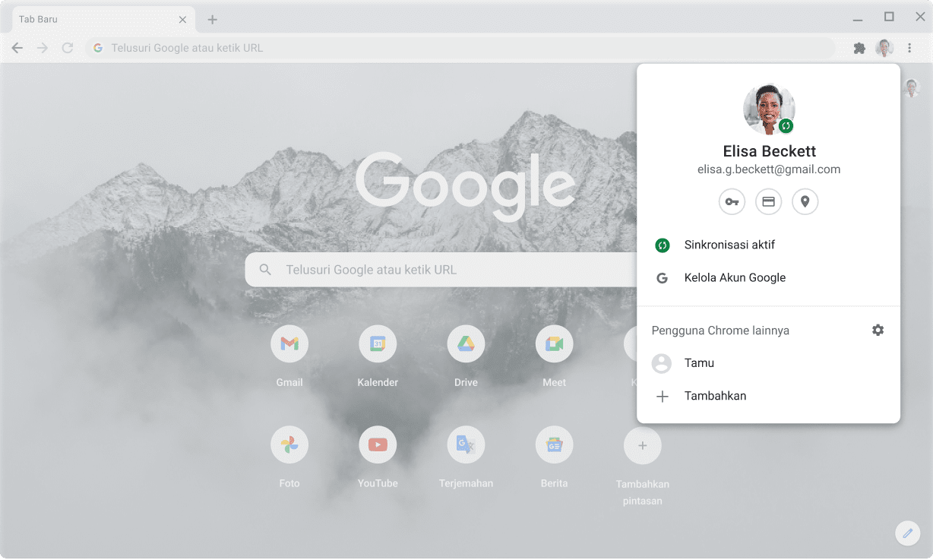Select Kelola Akun Google
This screenshot has width=933, height=560.
tap(735, 278)
